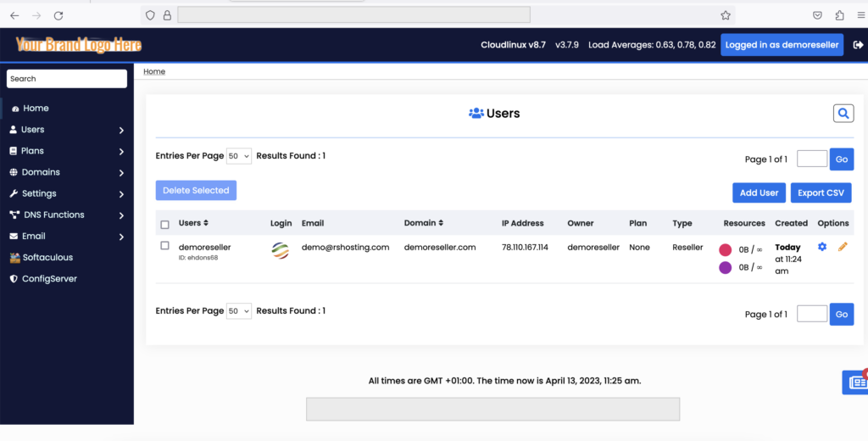
Task: Toggle the select-all checkbox in table header
Action: (165, 225)
